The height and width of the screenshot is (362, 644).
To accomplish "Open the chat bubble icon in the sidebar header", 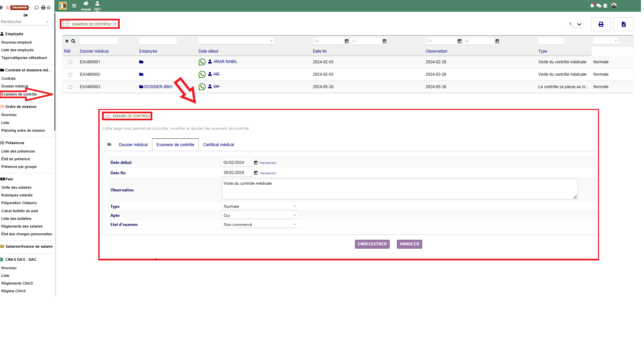I will click(37, 7).
